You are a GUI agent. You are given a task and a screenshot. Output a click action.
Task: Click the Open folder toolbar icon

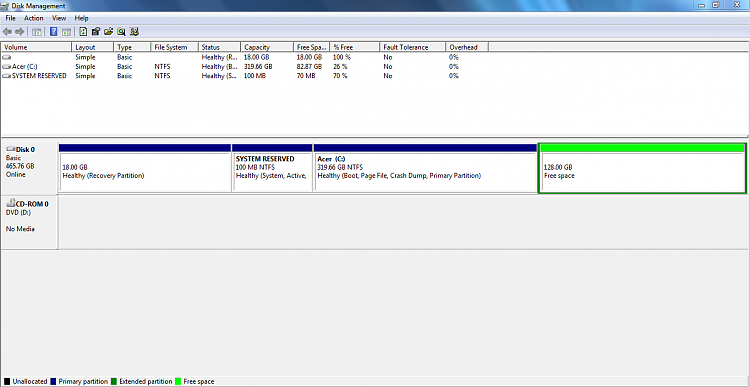click(x=109, y=32)
